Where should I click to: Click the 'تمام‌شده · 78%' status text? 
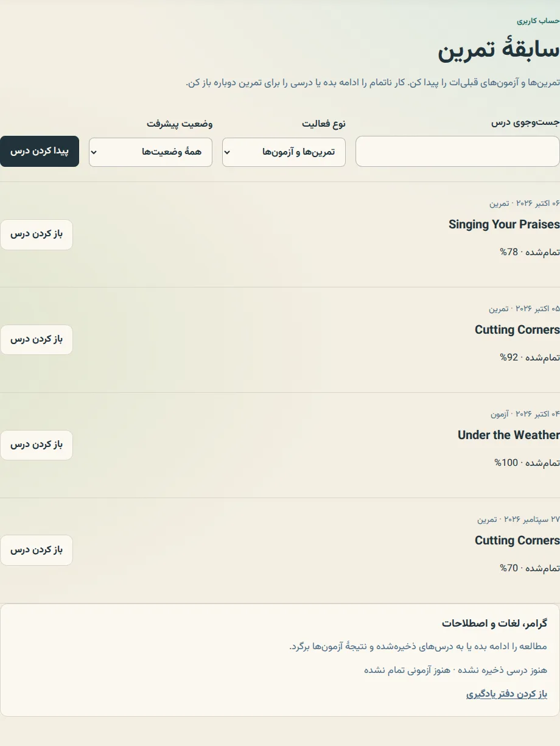tap(530, 252)
